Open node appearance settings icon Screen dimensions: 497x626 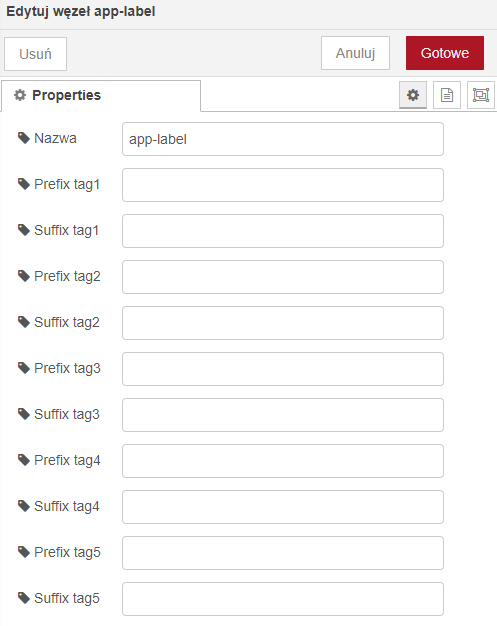point(481,95)
